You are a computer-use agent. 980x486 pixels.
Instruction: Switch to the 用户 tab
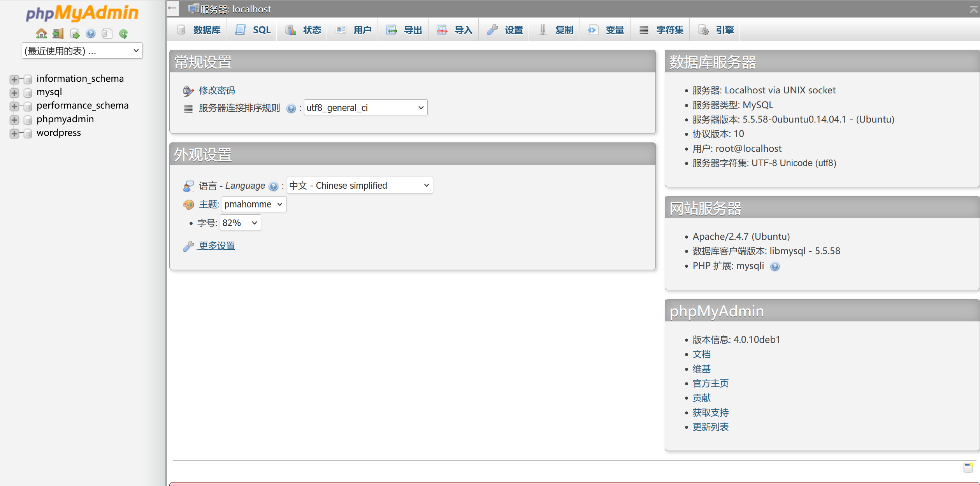tap(353, 30)
